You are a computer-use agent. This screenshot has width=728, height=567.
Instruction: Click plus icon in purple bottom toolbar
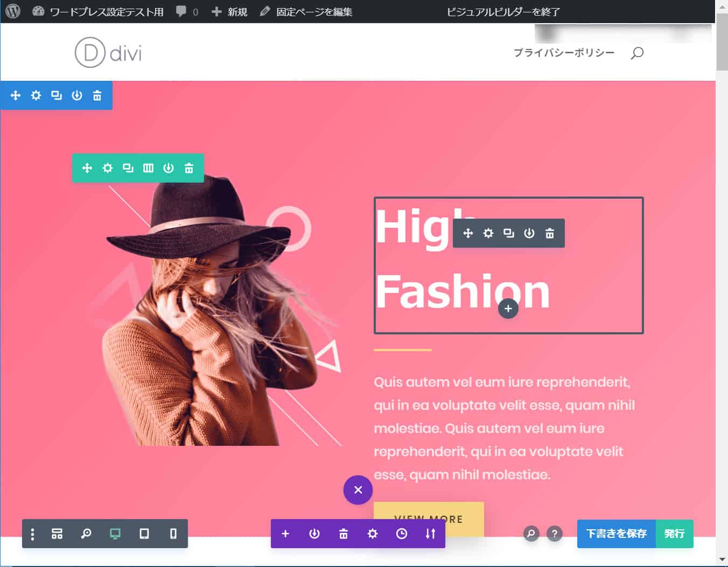[x=285, y=534]
